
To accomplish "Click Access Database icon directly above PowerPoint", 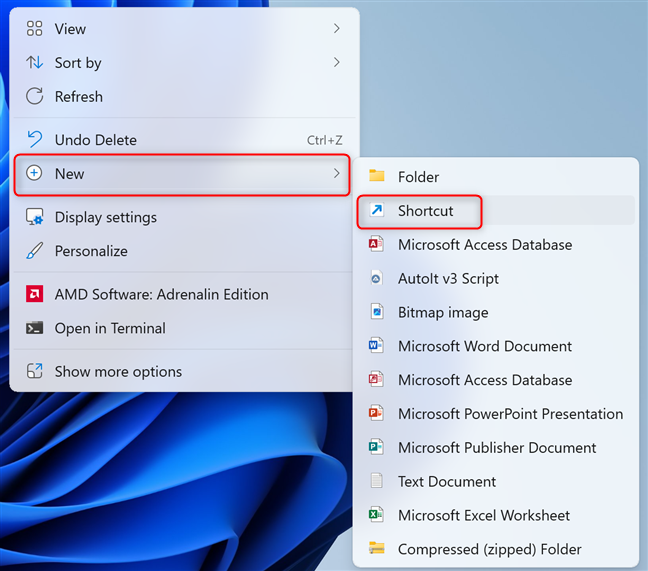I will pos(376,379).
